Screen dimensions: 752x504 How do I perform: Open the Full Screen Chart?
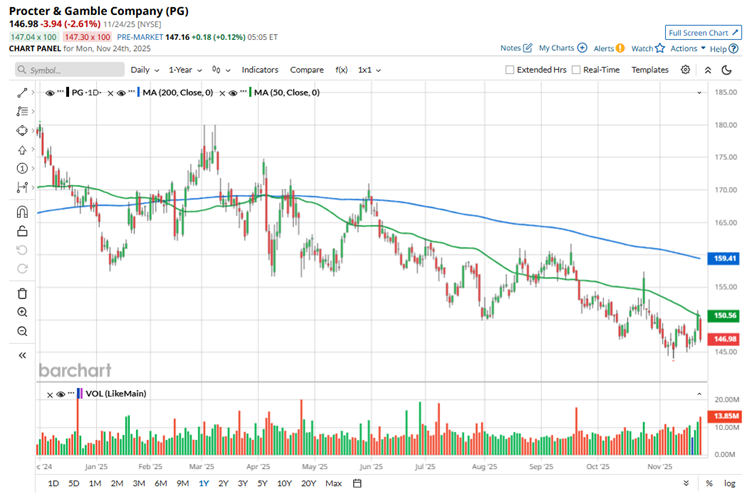coord(703,33)
